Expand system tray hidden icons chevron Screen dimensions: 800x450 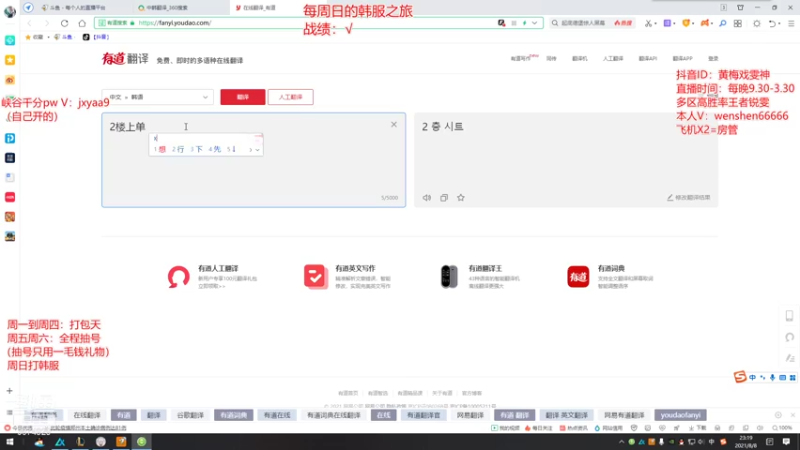[621, 442]
